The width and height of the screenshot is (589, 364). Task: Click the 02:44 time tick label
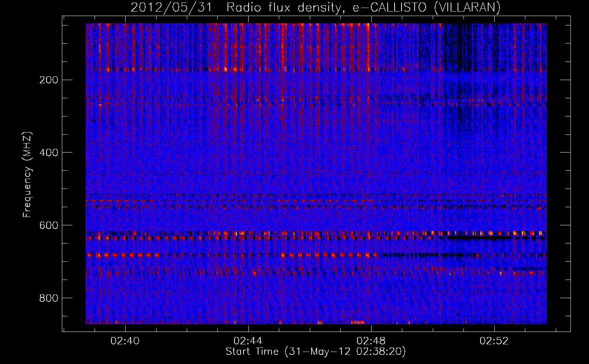tap(248, 341)
